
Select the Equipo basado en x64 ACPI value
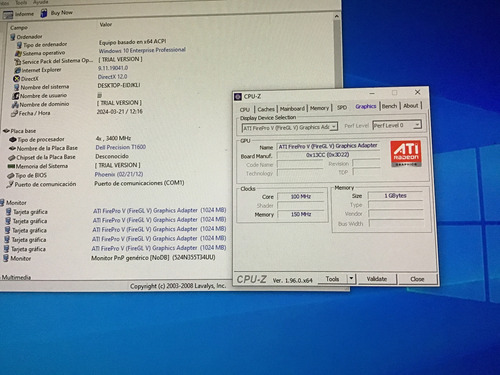coord(132,42)
